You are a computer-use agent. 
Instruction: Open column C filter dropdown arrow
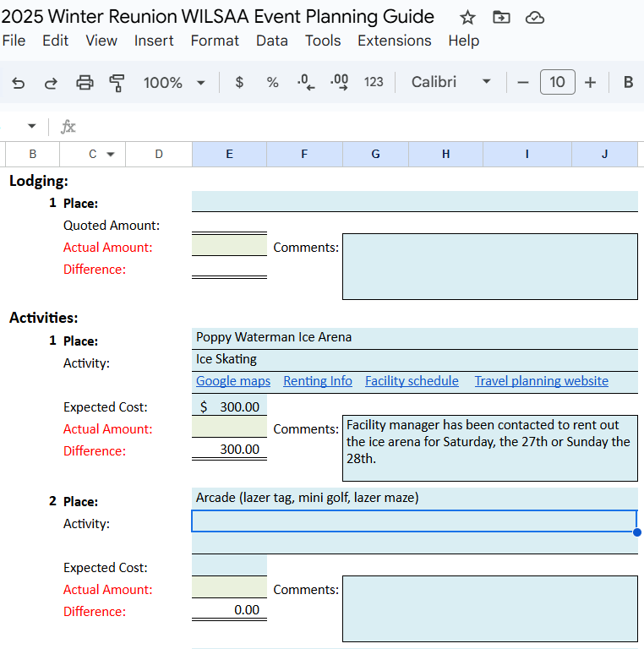coord(110,154)
